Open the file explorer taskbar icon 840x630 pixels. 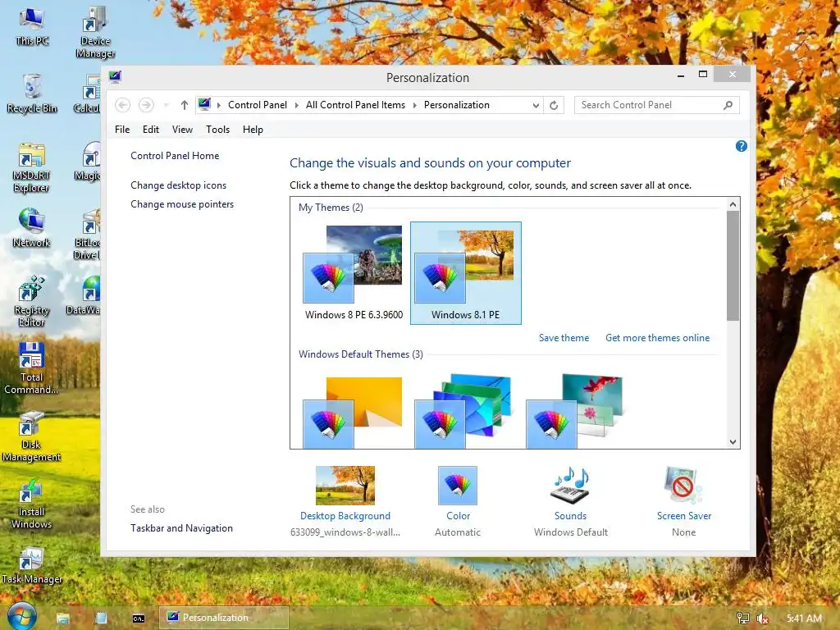(x=63, y=619)
